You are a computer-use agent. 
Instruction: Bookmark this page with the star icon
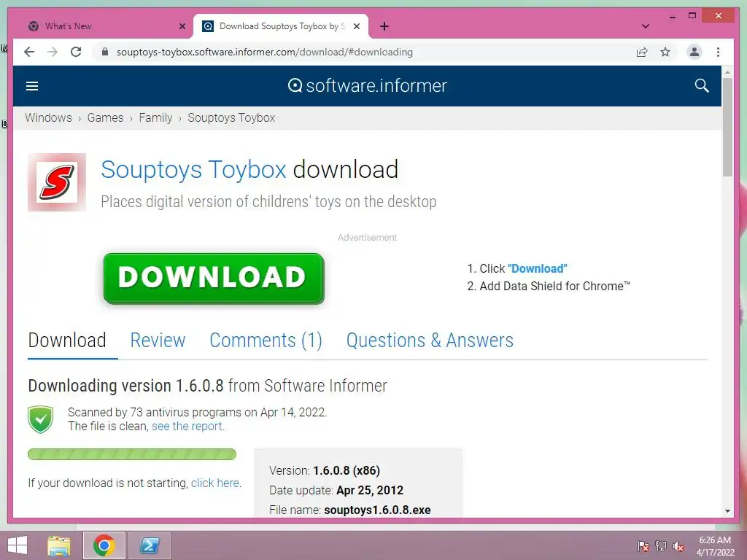(665, 52)
